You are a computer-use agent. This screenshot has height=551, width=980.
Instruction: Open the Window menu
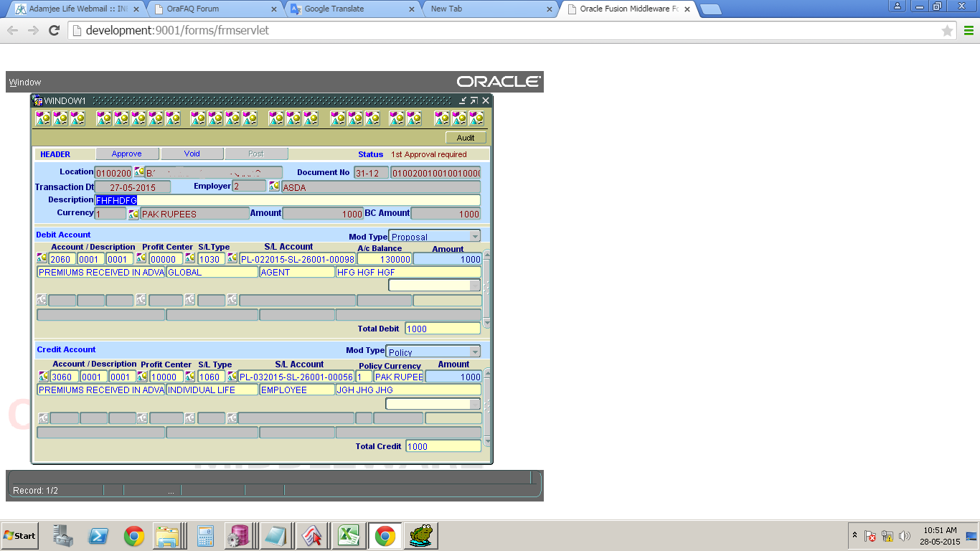point(25,83)
